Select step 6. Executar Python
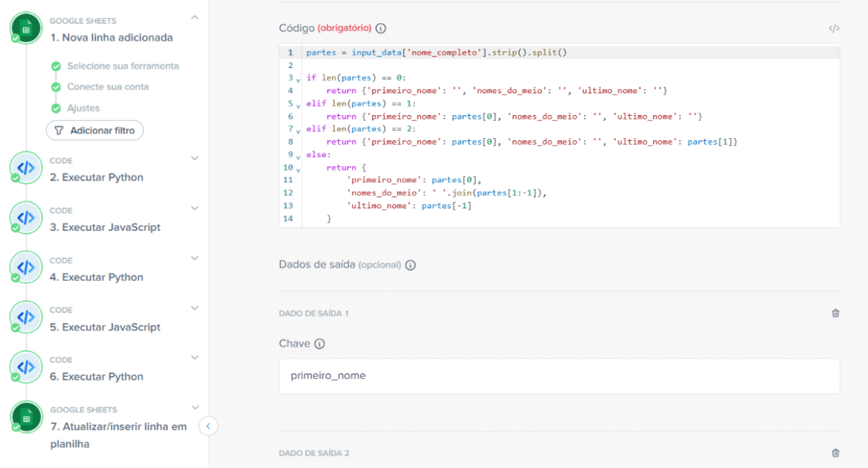 click(x=97, y=376)
